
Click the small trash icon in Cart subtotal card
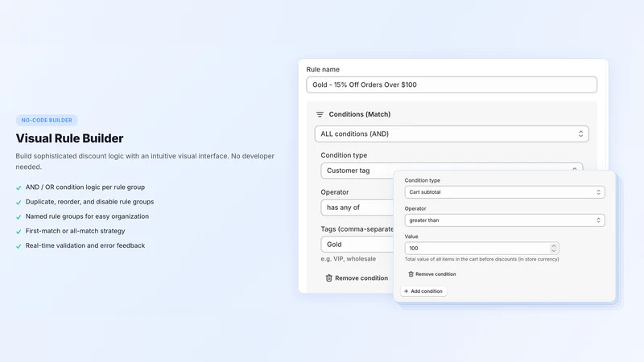pyautogui.click(x=411, y=274)
